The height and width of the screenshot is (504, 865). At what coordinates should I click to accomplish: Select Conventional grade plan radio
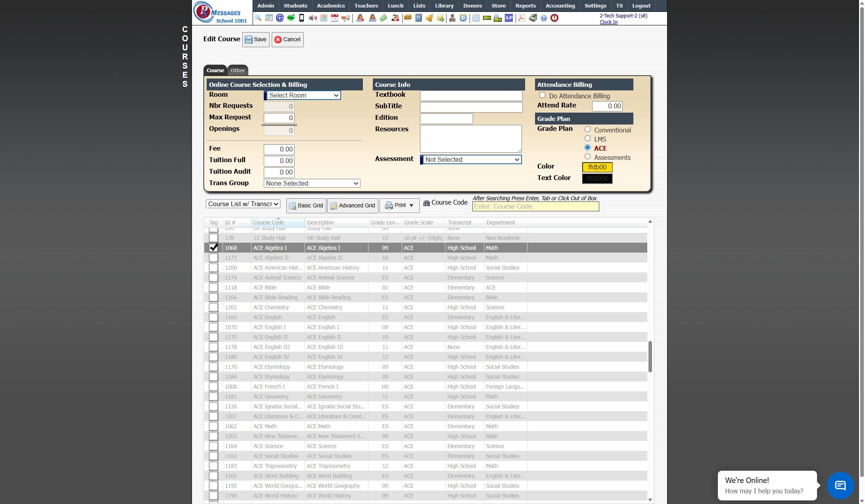point(587,129)
